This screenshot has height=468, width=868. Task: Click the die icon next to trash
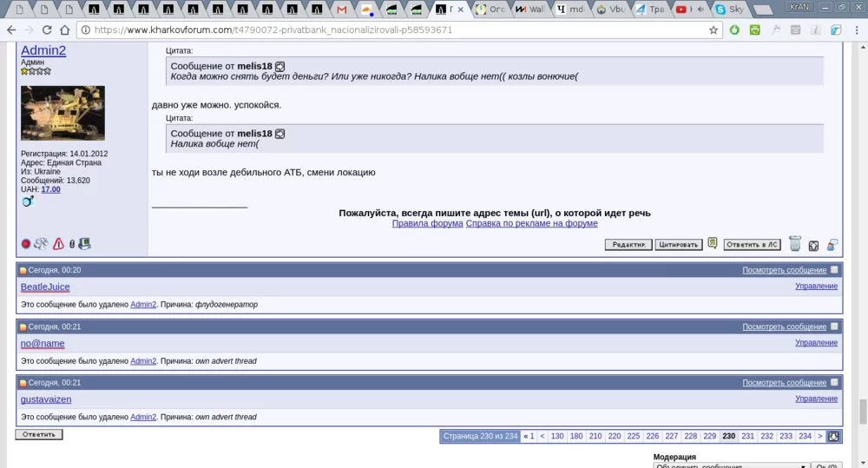click(813, 246)
